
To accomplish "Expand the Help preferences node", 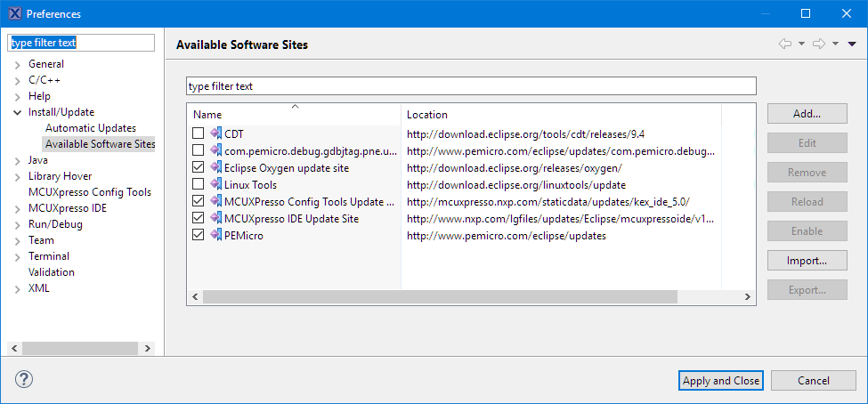I will 19,97.
